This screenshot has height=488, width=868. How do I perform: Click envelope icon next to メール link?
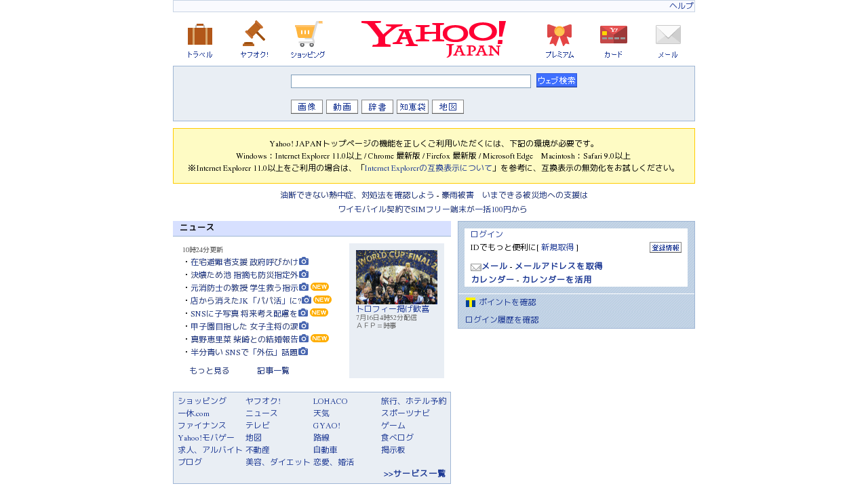pyautogui.click(x=476, y=267)
